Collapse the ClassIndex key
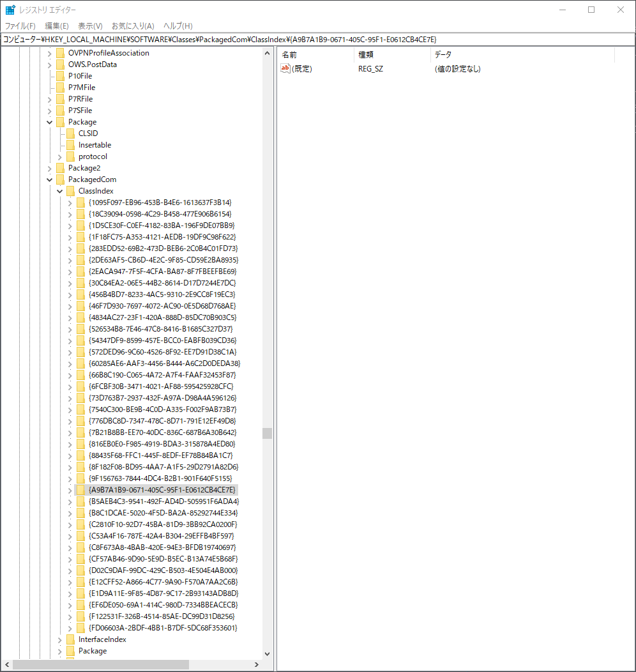 [59, 192]
